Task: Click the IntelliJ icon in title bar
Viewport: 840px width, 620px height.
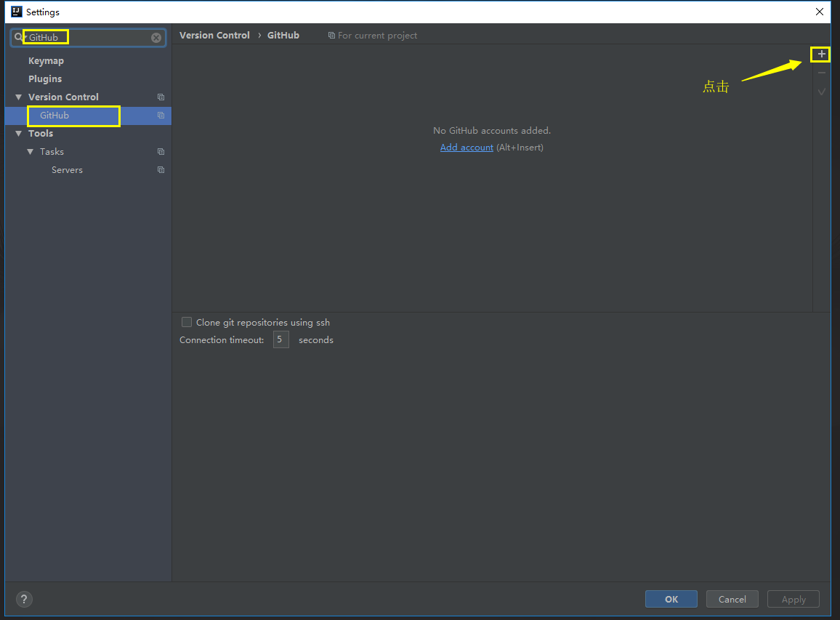Action: 17,12
